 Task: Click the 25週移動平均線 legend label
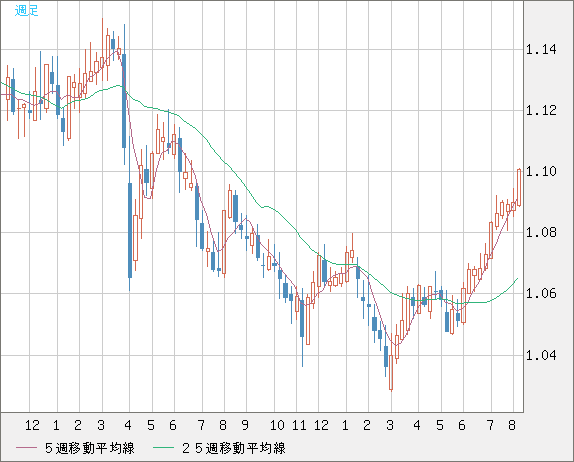(x=234, y=448)
